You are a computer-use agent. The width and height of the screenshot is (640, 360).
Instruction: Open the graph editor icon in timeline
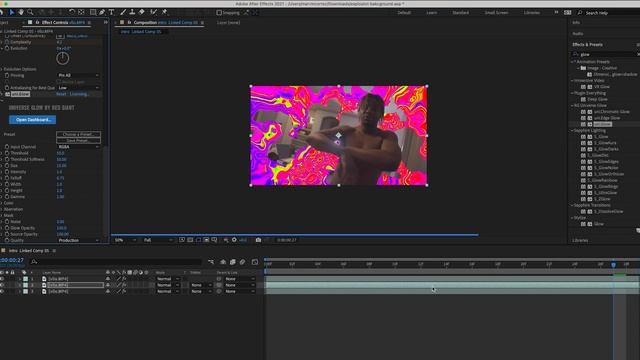pyautogui.click(x=255, y=262)
